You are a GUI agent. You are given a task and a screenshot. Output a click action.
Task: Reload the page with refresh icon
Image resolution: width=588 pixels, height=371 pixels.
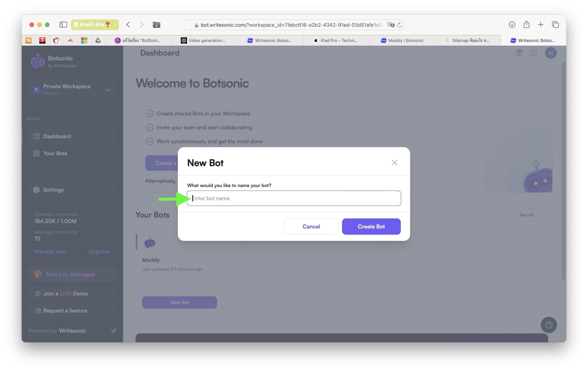[x=399, y=25]
